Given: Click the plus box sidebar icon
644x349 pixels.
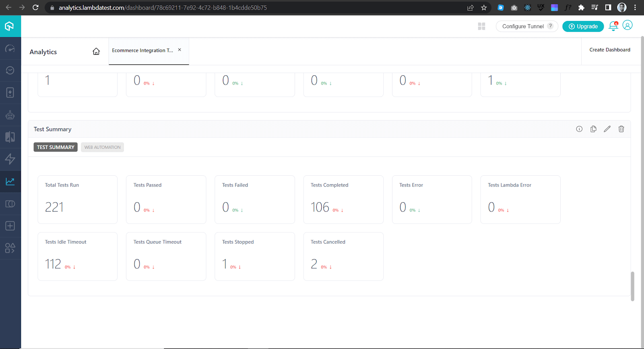Looking at the screenshot, I should [10, 226].
